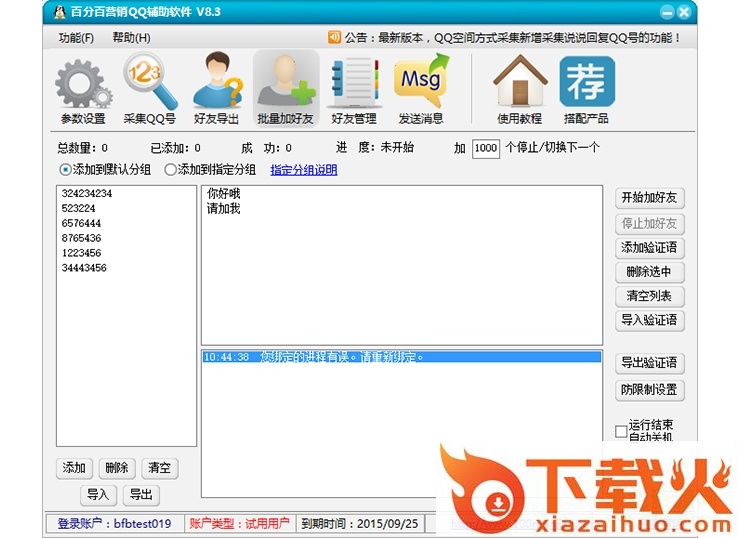Open the 功能(F) menu

click(x=76, y=38)
